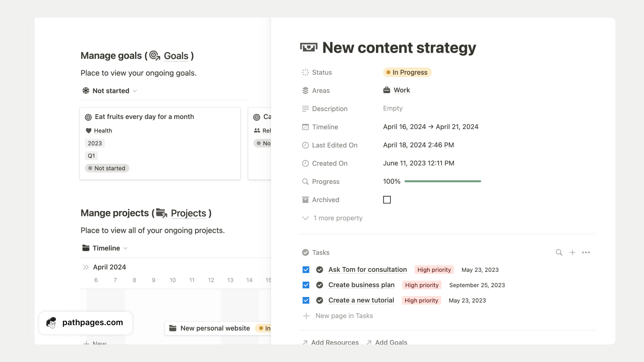Uncheck the Create a new tutorial task

(x=306, y=300)
